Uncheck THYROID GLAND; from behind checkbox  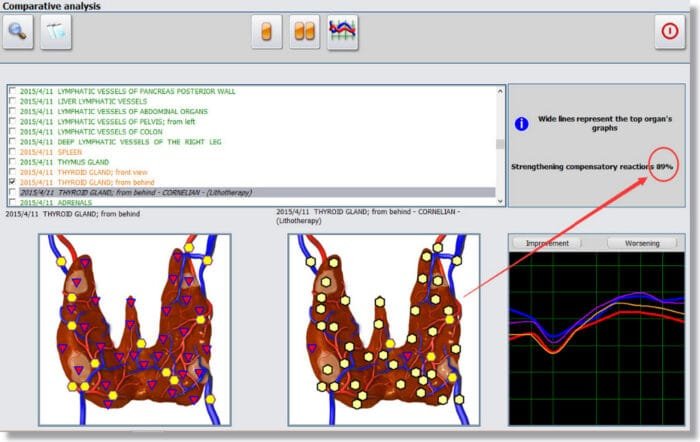(12, 182)
